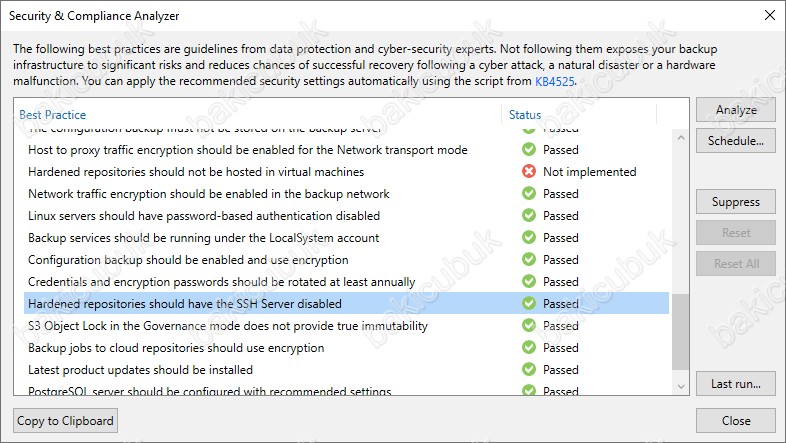786x443 pixels.
Task: Click Passed icon for S3 Object Lock row
Action: [x=528, y=325]
